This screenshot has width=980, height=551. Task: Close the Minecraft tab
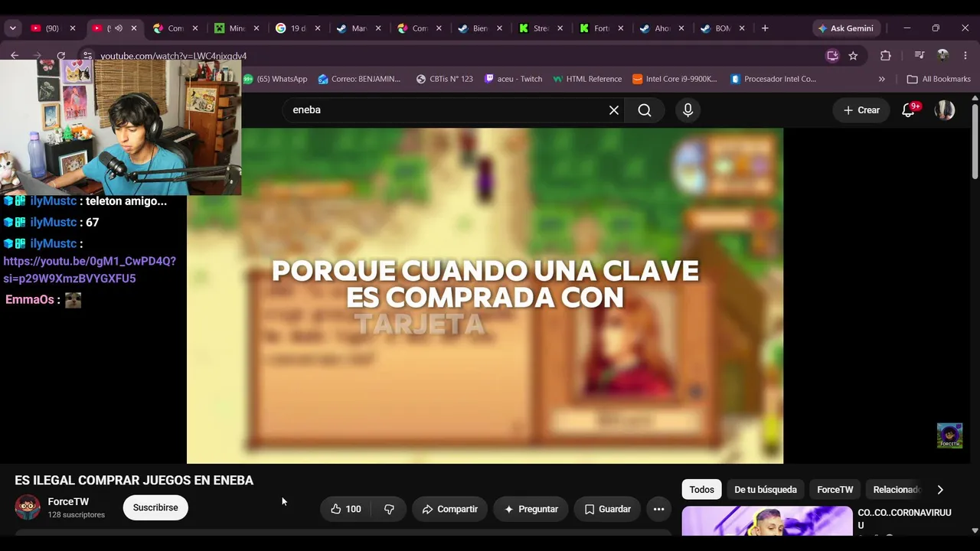pyautogui.click(x=256, y=28)
